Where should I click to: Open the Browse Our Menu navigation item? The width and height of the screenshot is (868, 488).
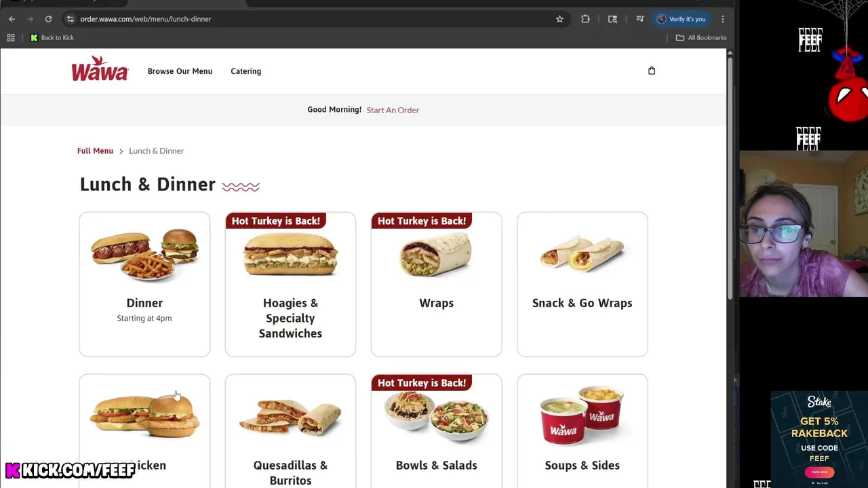(x=180, y=71)
